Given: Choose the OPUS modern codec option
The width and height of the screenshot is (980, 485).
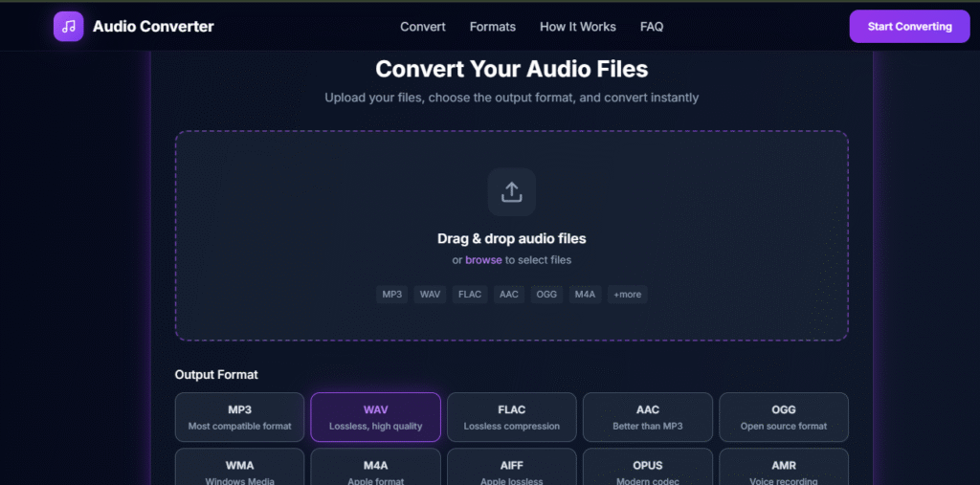Looking at the screenshot, I should tap(647, 469).
